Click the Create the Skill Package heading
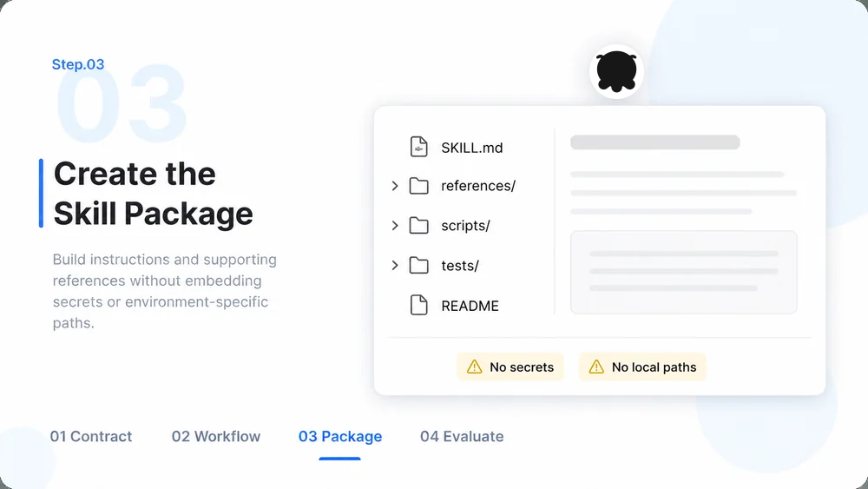Screen dimensions: 868x489 click(x=154, y=194)
